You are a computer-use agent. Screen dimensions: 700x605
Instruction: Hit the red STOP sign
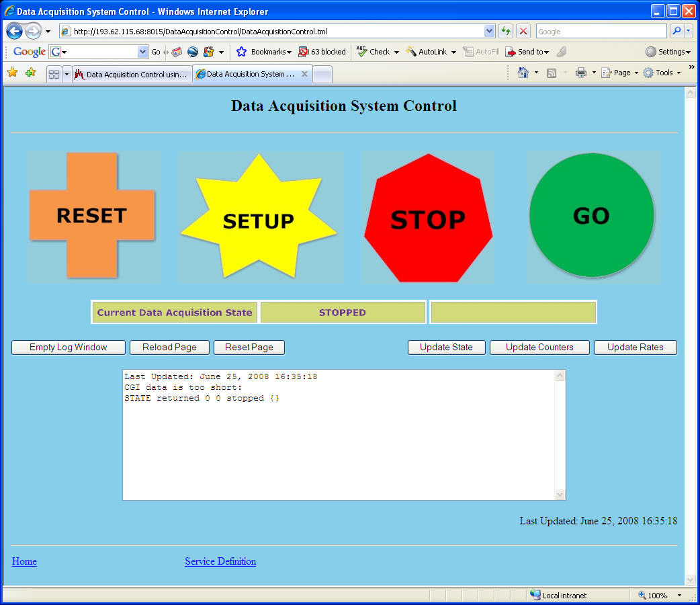428,219
